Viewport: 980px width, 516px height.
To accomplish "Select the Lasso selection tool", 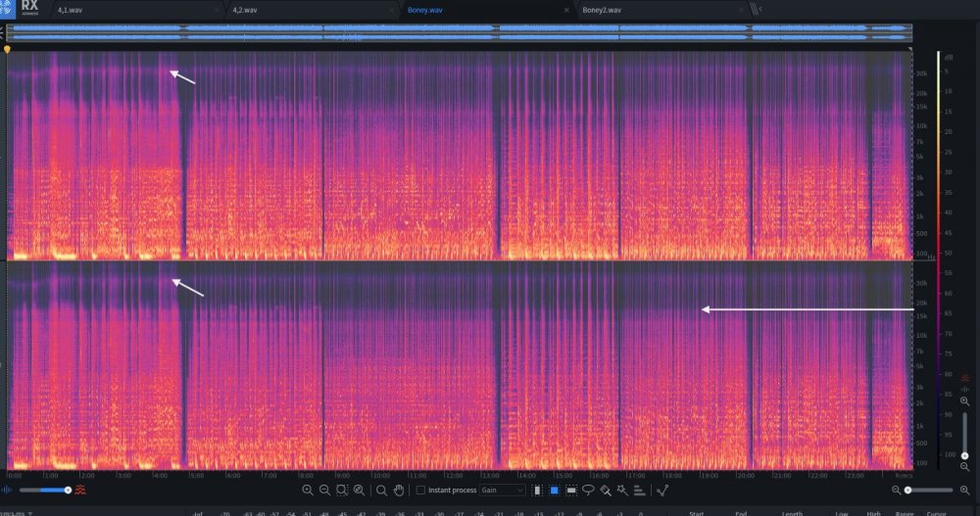I will [588, 491].
